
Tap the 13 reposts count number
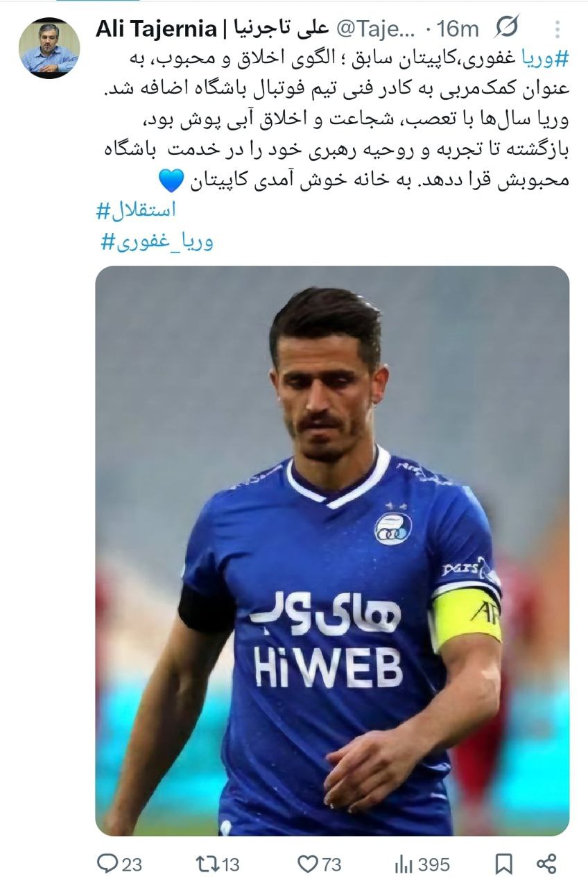click(x=231, y=864)
